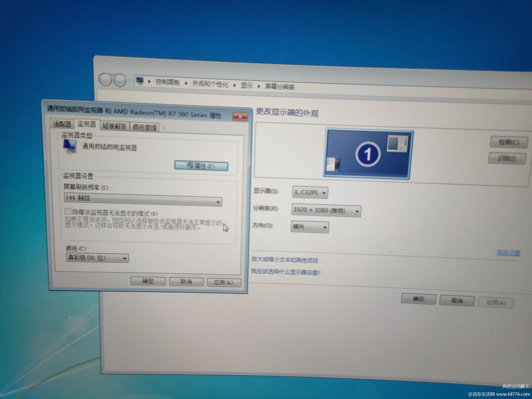532x399 pixels.
Task: Open the 方向 横向 dropdown
Action: click(310, 227)
